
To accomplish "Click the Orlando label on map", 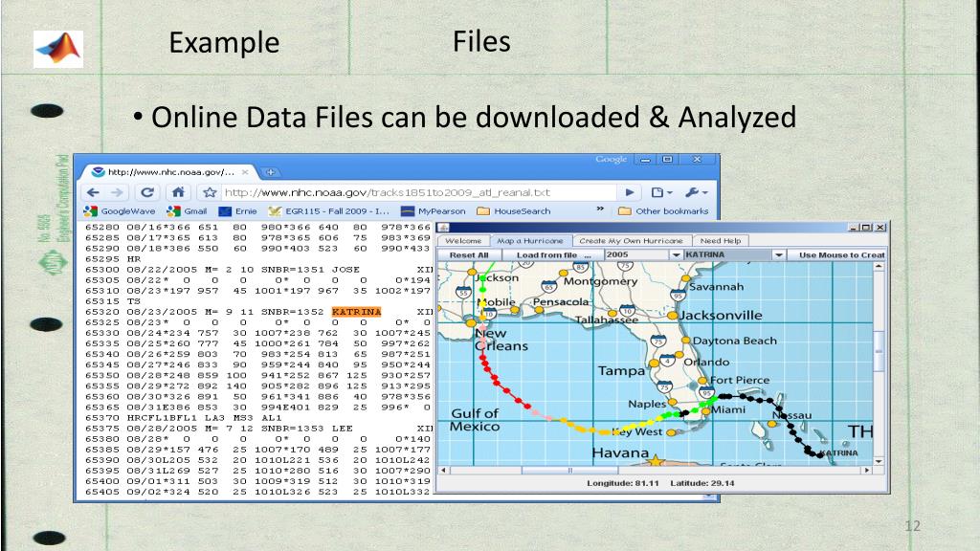I will 706,362.
